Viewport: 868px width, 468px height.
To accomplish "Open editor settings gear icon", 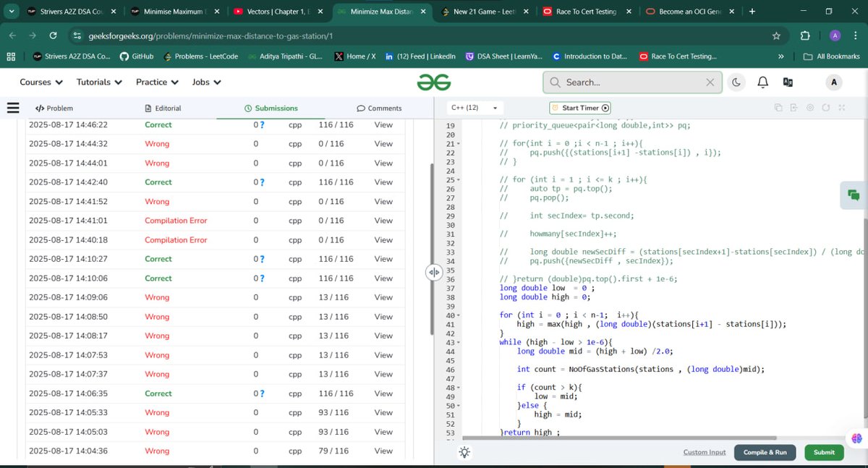I will (x=809, y=108).
